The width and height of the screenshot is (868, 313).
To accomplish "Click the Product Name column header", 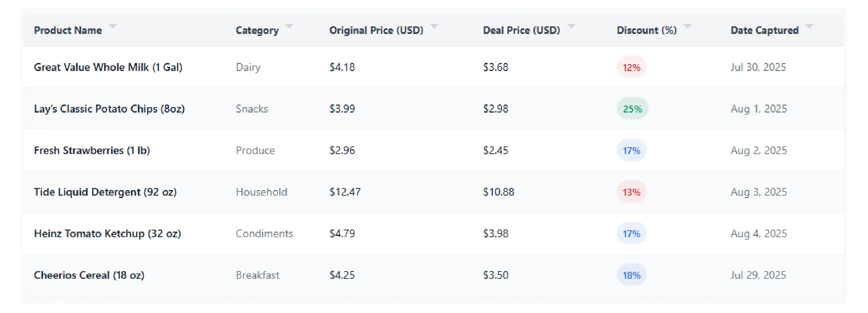I will [68, 30].
